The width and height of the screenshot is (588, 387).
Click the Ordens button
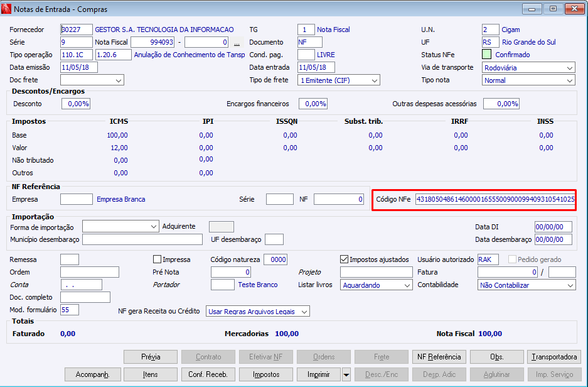(x=324, y=357)
